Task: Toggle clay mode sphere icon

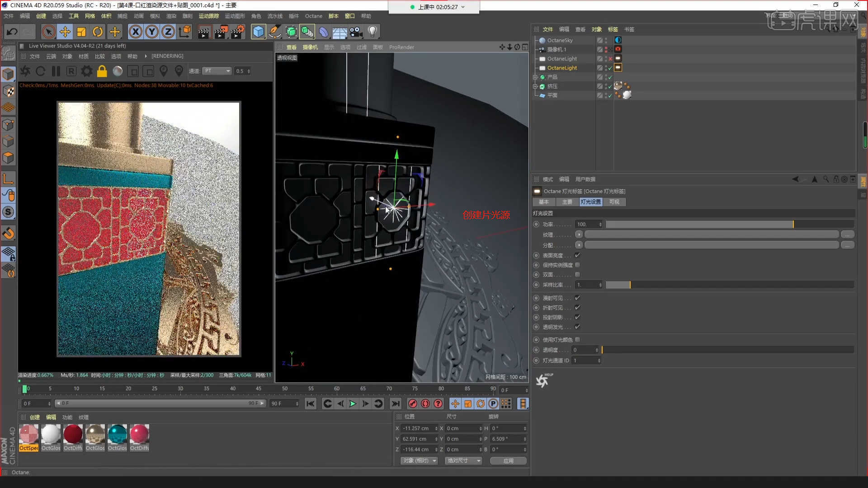Action: [x=118, y=71]
